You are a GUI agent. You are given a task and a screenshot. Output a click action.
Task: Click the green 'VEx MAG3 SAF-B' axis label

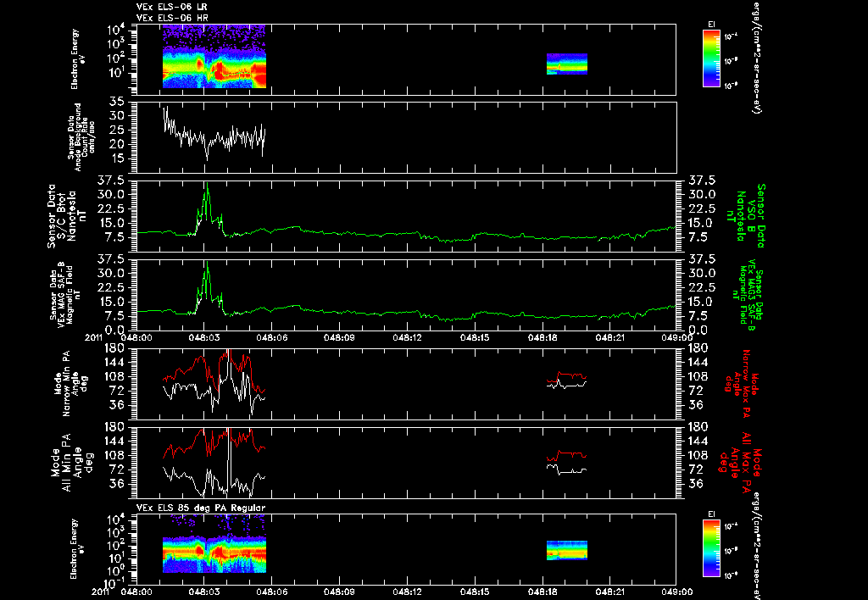pos(746,294)
